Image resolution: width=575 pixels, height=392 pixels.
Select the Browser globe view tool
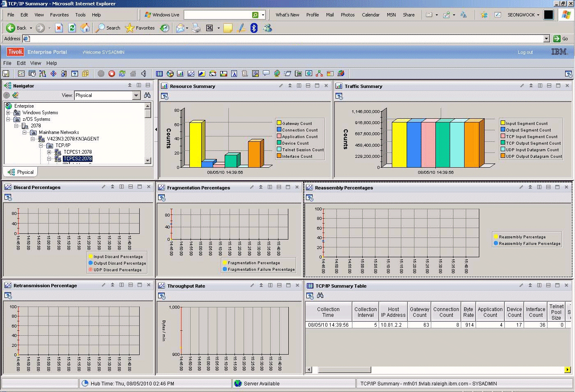point(277,74)
